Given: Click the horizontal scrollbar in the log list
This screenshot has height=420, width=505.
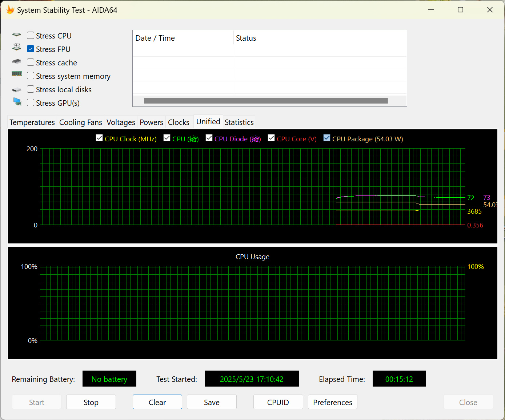Looking at the screenshot, I should point(265,101).
